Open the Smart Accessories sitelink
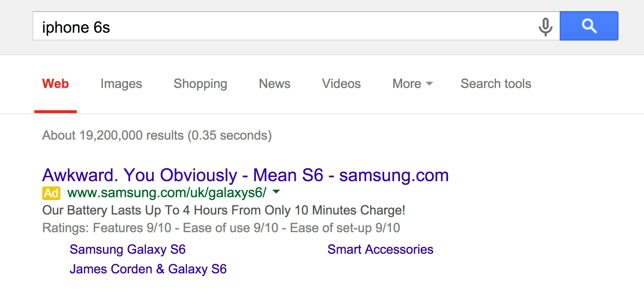Screen dimensions: 644x292 (x=380, y=249)
